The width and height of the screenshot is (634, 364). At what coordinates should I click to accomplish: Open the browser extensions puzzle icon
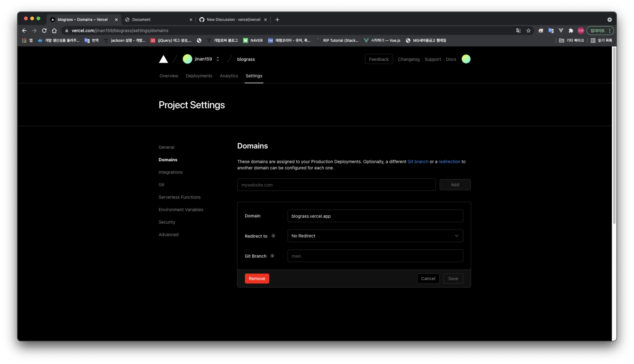click(571, 31)
